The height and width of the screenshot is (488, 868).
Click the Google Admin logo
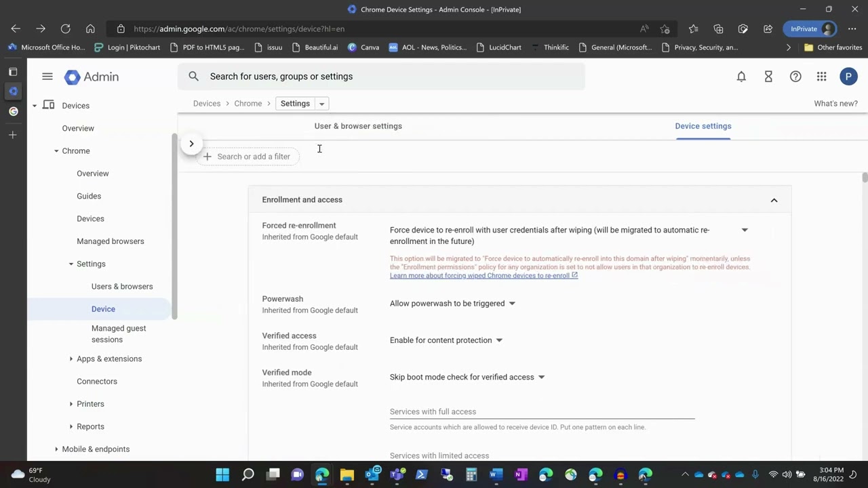(x=92, y=77)
